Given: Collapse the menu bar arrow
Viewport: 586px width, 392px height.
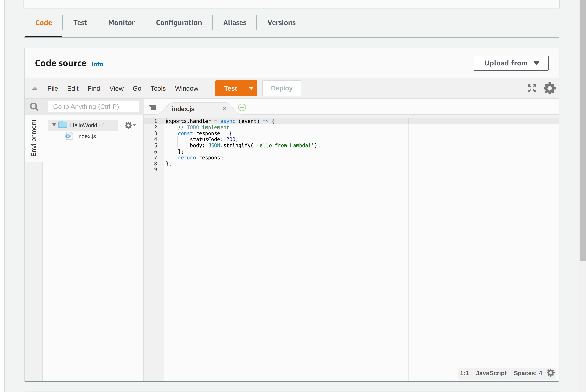Looking at the screenshot, I should pyautogui.click(x=35, y=88).
